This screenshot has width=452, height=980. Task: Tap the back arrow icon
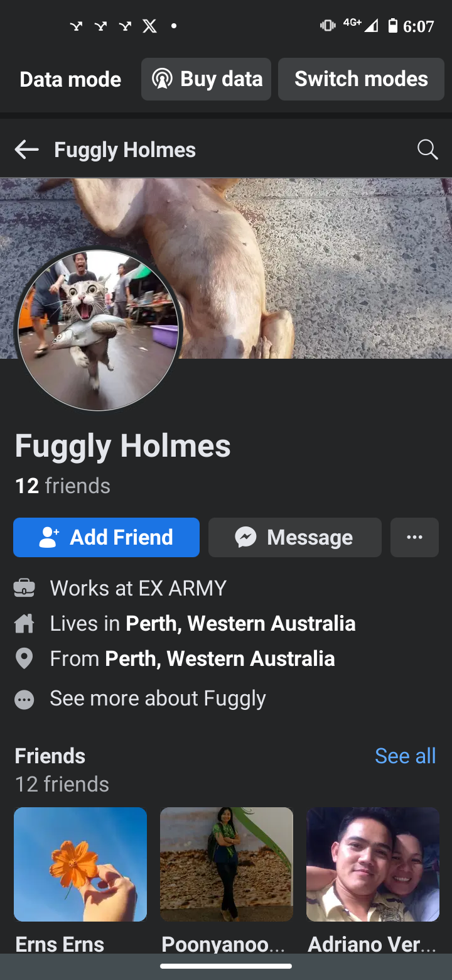point(26,150)
